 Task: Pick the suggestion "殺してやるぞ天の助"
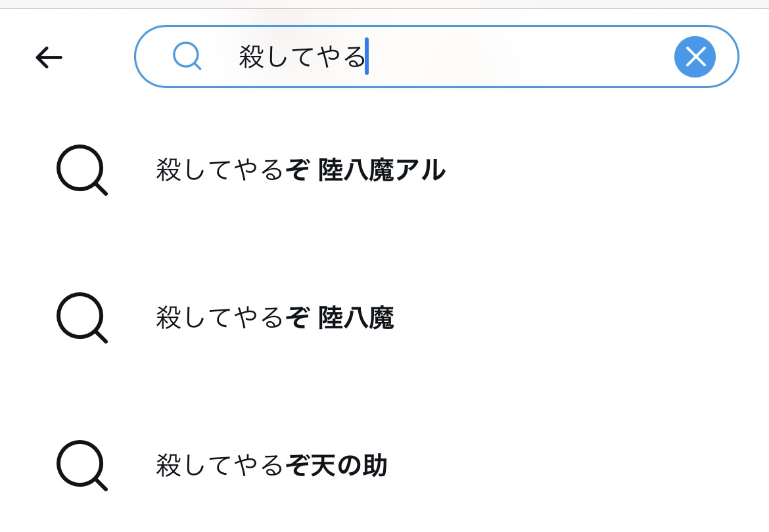(271, 466)
